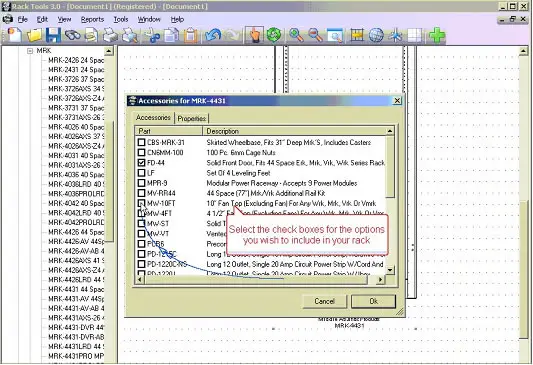The height and width of the screenshot is (365, 533).
Task: Check the LF leveling feet checkbox
Action: (x=141, y=173)
